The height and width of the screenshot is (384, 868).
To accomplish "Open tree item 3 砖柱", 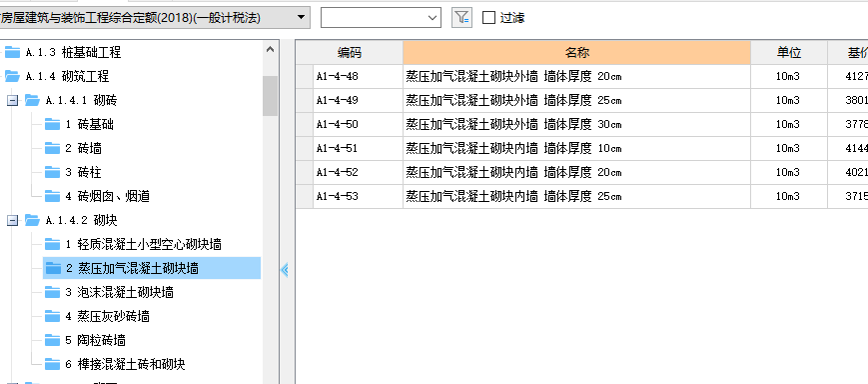I will pos(83,172).
